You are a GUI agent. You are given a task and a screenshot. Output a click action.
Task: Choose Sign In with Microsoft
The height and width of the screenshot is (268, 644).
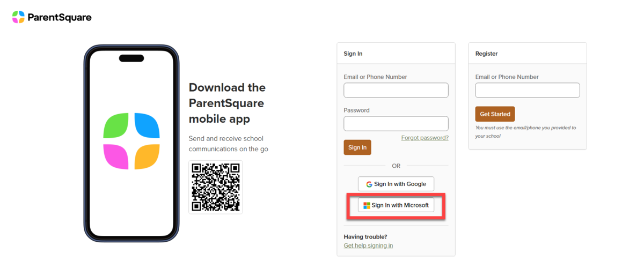[x=396, y=205]
